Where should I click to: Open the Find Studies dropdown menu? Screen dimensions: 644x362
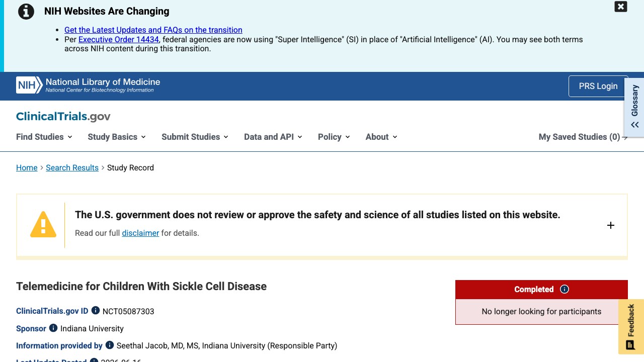[44, 137]
